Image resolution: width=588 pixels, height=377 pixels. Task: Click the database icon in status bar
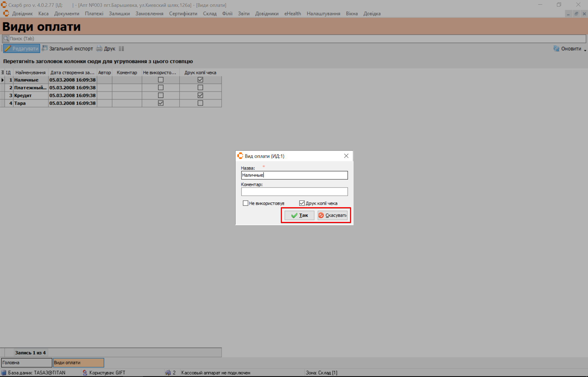pyautogui.click(x=4, y=372)
